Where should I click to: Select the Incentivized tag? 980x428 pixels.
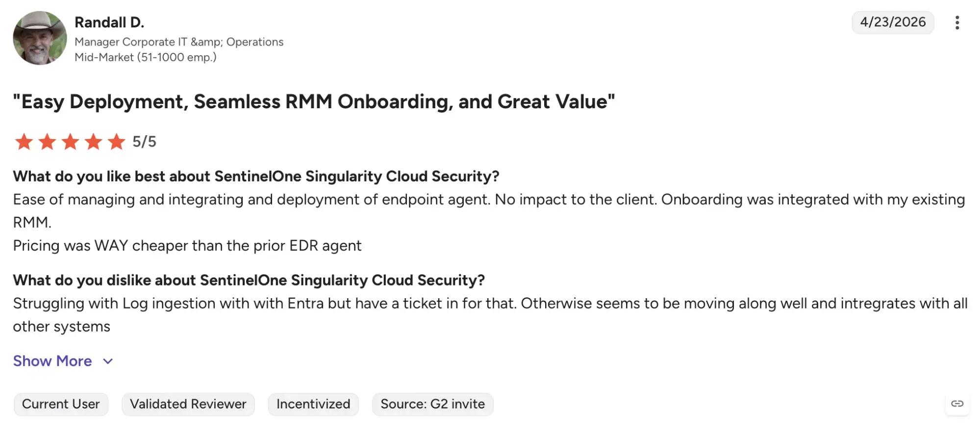point(313,404)
